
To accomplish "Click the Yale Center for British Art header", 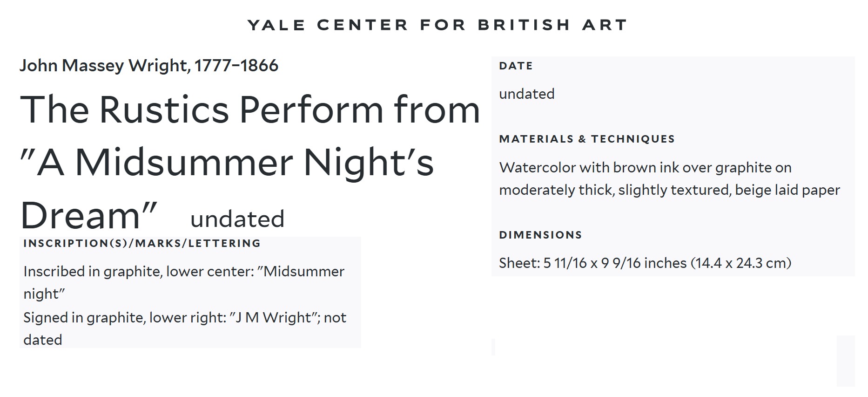I will (x=437, y=25).
